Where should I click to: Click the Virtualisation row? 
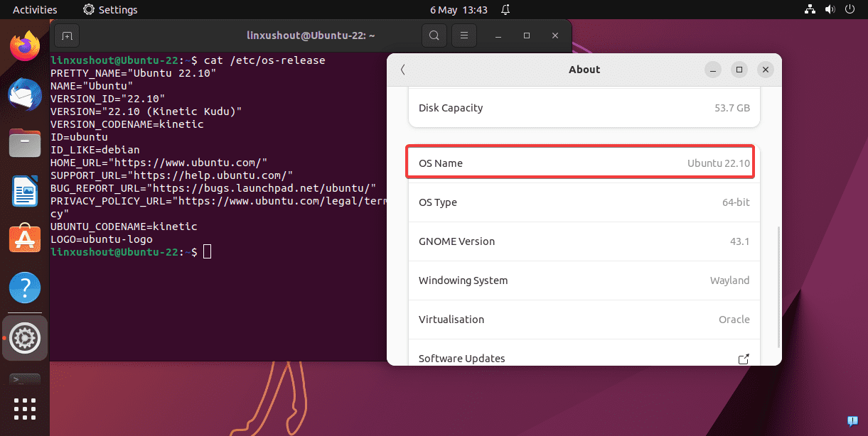[x=584, y=320]
